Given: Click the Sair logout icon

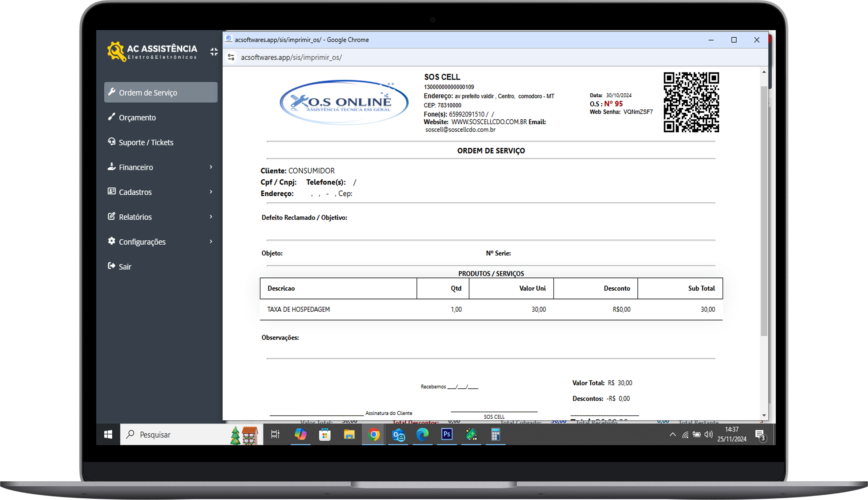Looking at the screenshot, I should pos(112,266).
